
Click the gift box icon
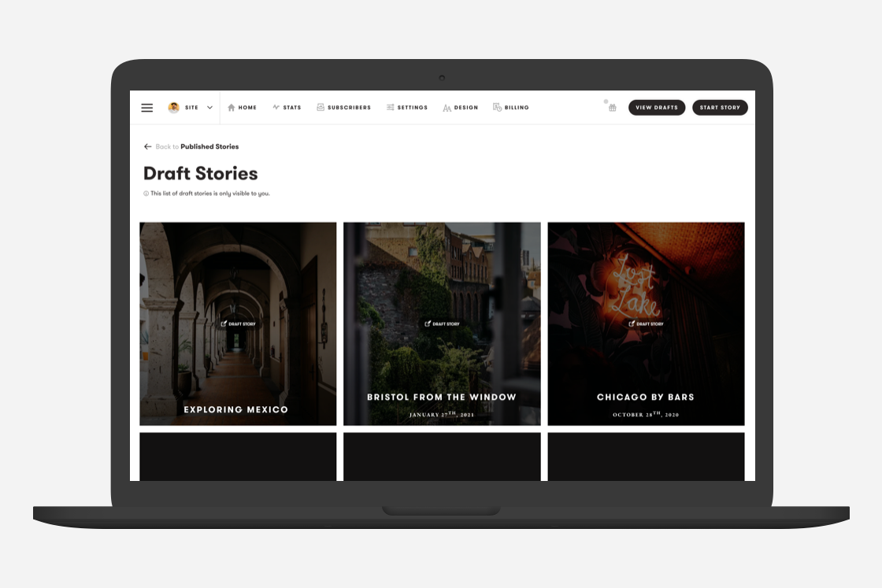(x=613, y=107)
